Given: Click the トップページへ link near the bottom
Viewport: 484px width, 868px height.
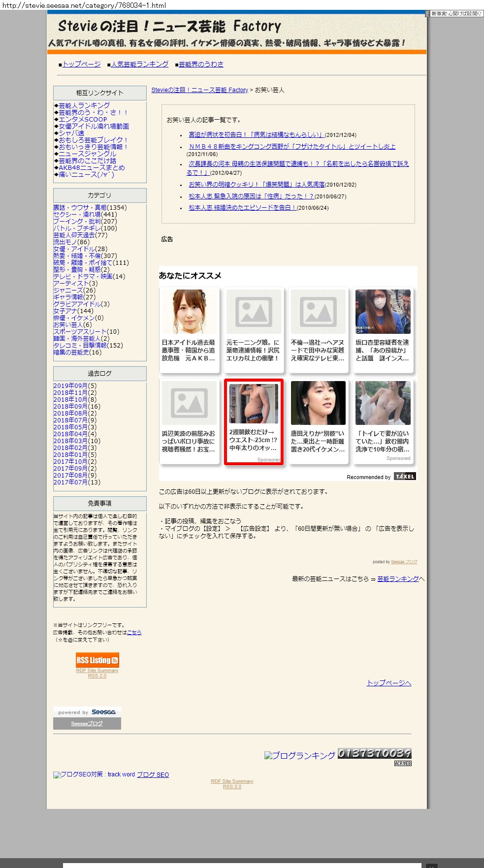Looking at the screenshot, I should [x=388, y=683].
